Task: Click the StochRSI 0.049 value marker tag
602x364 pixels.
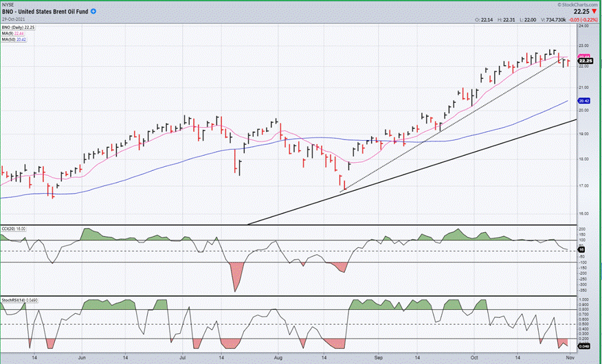Action: tap(583, 346)
